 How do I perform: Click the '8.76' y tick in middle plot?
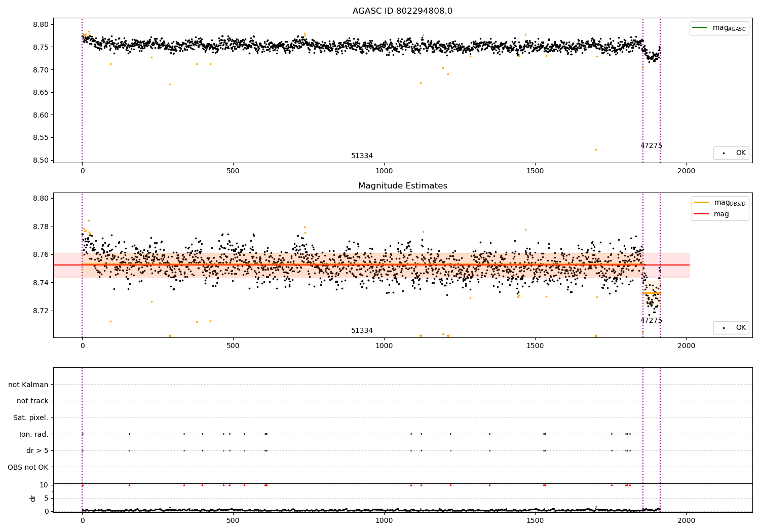[41, 254]
